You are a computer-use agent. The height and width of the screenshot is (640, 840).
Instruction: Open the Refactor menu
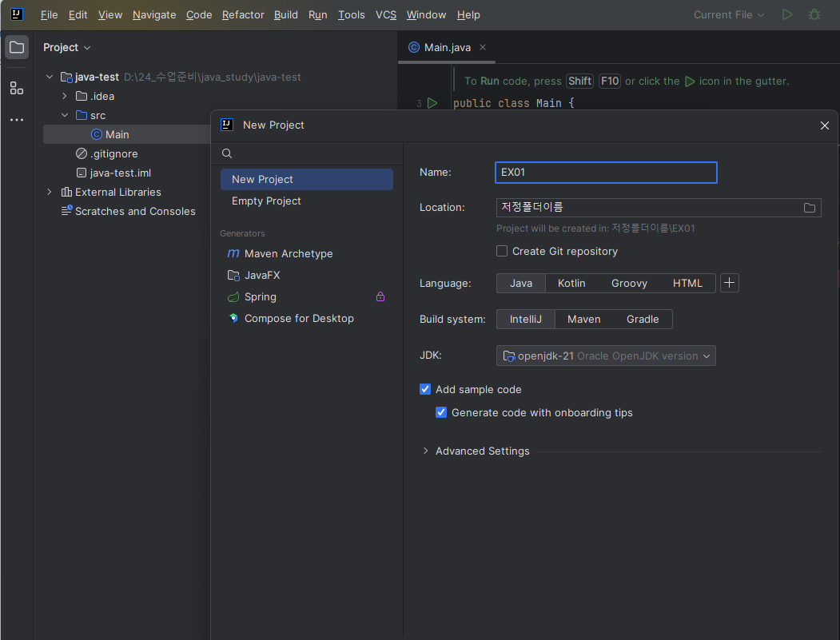pos(243,15)
